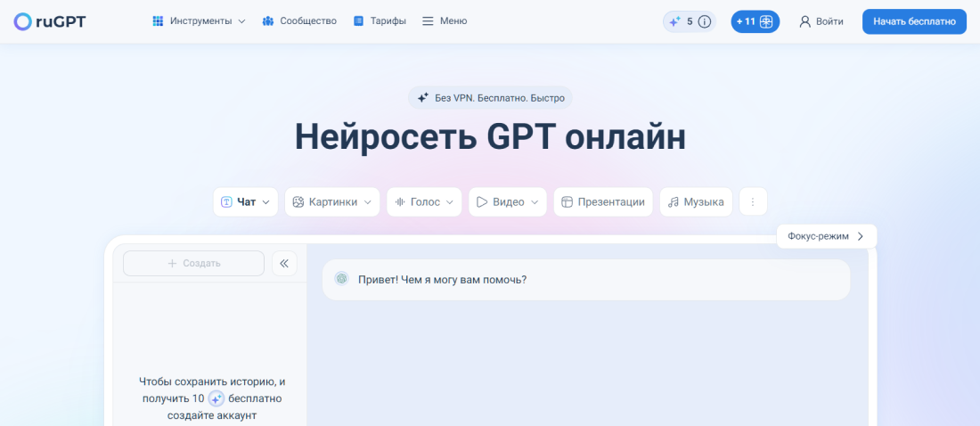Click the ruGPT logo
The width and height of the screenshot is (980, 426).
pos(50,21)
